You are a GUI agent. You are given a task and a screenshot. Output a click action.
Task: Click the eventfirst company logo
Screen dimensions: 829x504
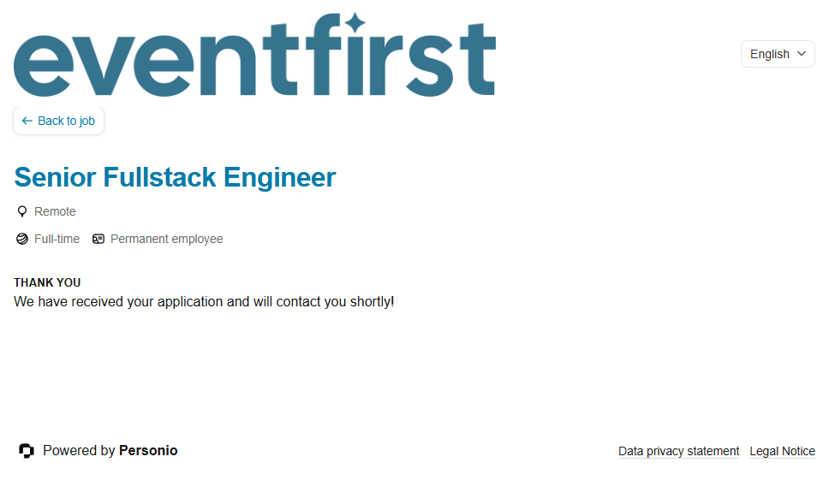click(254, 56)
